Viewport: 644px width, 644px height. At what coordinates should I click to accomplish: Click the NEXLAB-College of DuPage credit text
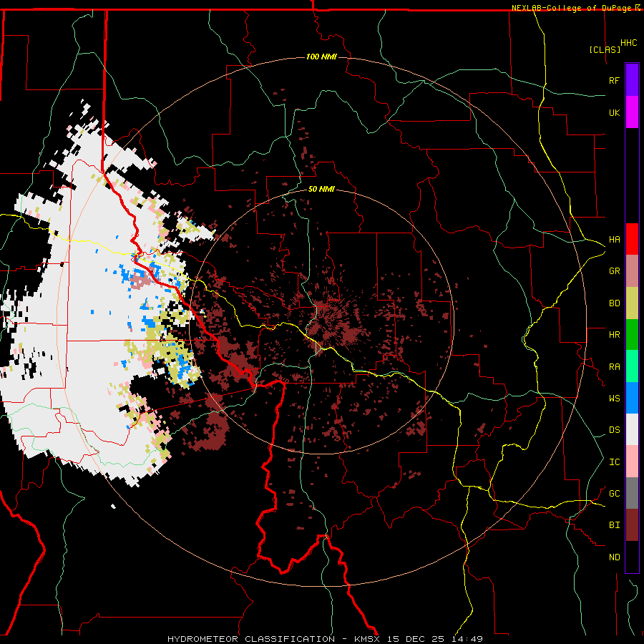pyautogui.click(x=571, y=8)
